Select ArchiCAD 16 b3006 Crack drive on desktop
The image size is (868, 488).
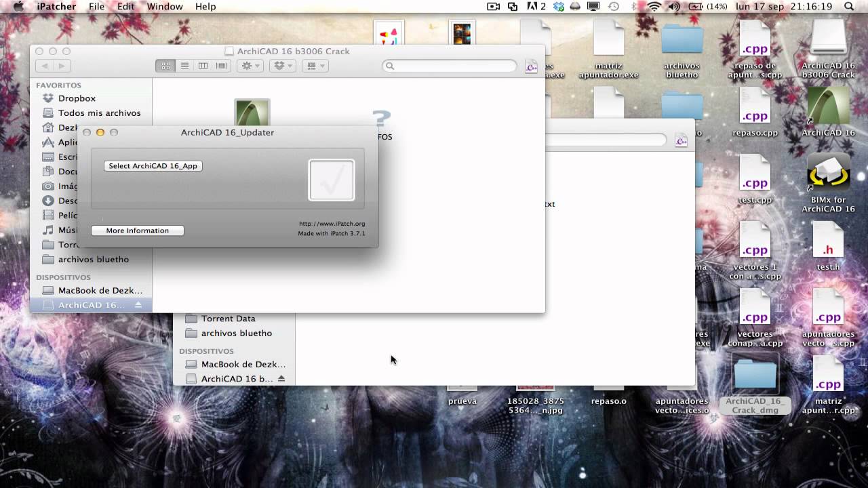(x=828, y=49)
